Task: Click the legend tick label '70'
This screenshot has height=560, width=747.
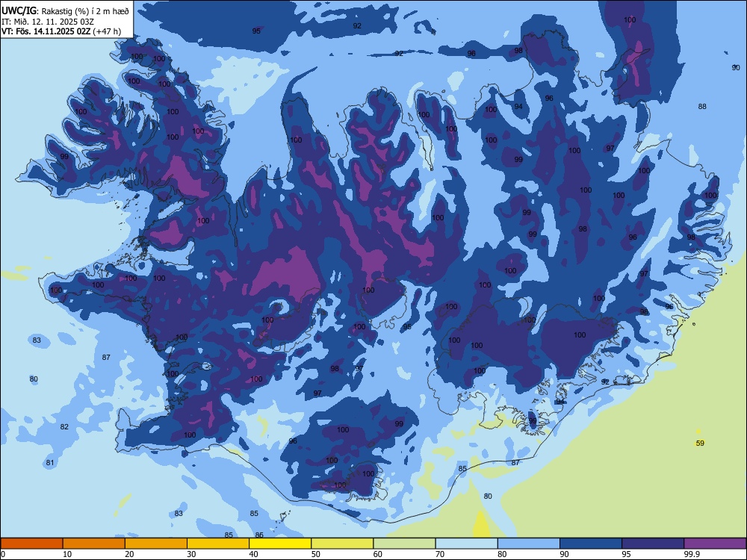Action: point(440,554)
